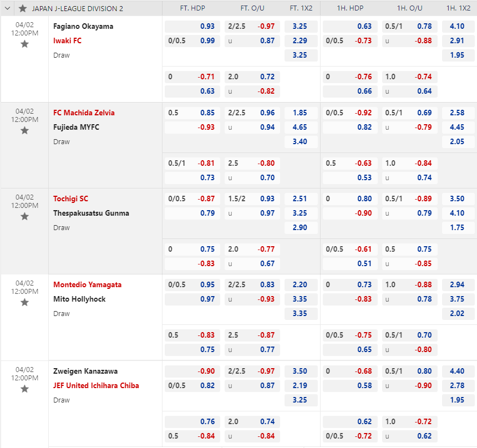Select the 1H. O/U column header

(x=409, y=8)
